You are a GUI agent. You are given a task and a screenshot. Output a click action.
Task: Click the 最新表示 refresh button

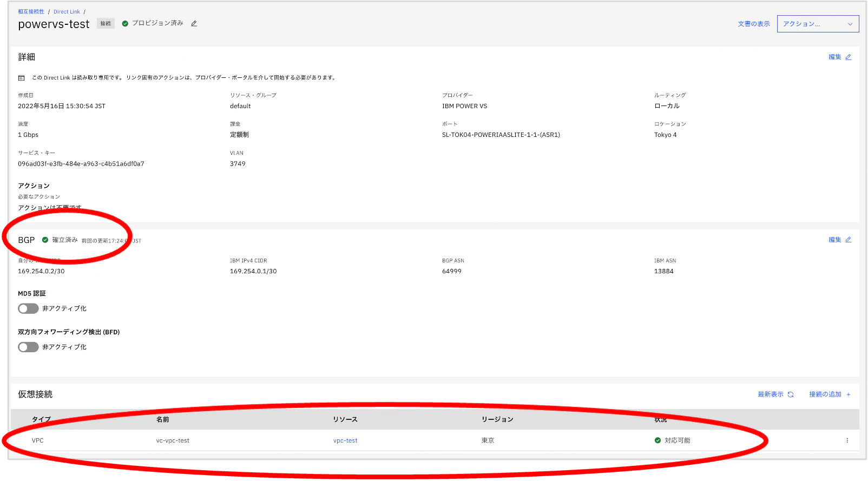point(775,394)
